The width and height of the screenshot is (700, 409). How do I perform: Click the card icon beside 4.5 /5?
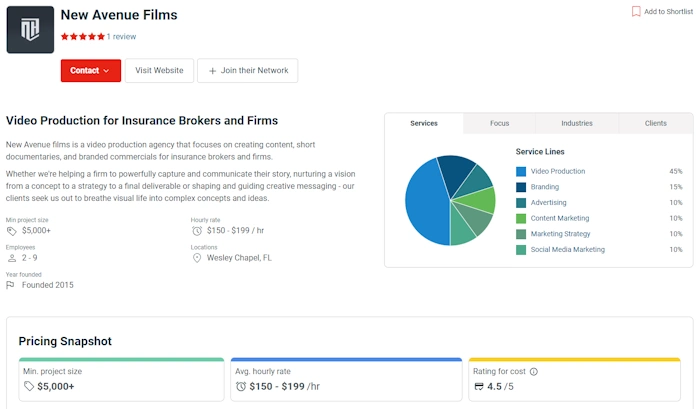coord(479,387)
